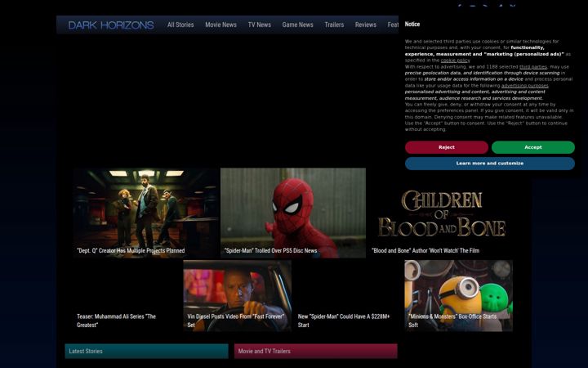Open Reviews in the navigation bar
Viewport: 588px width, 368px height.
(366, 25)
